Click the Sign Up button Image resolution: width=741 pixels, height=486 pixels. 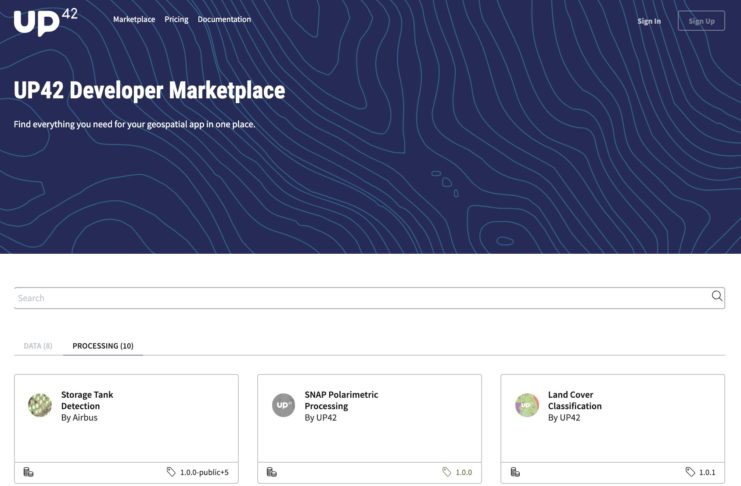pyautogui.click(x=701, y=21)
